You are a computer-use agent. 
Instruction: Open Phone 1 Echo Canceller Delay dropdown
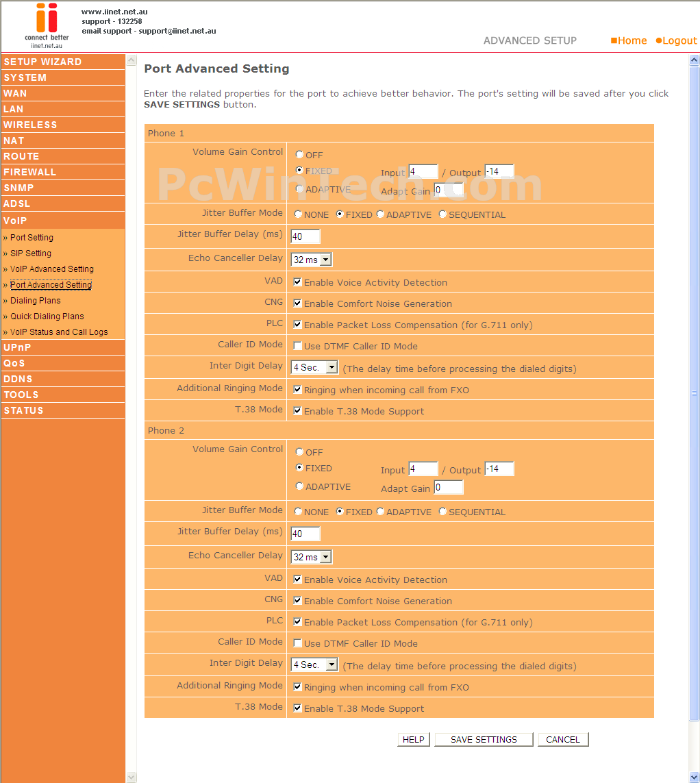312,260
